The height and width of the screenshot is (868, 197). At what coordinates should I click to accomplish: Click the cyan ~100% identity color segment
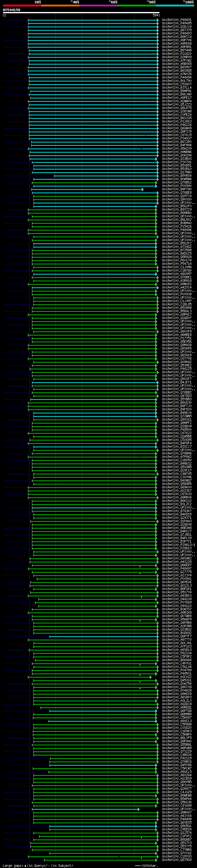pyautogui.click(x=175, y=6)
